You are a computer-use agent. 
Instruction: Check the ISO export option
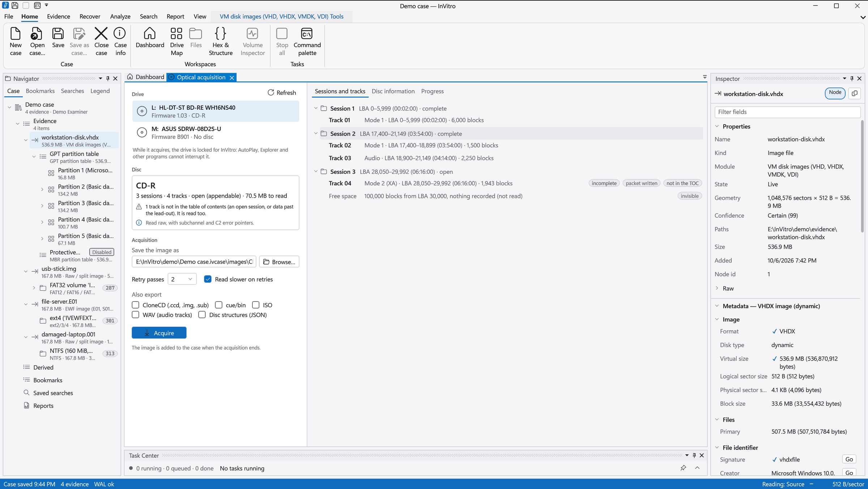(x=256, y=305)
